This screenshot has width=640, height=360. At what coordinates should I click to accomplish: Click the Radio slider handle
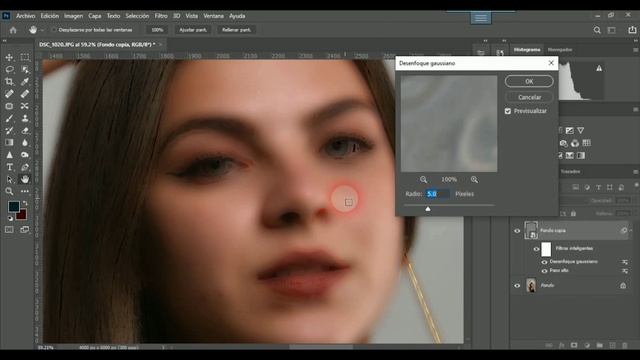tap(428, 209)
